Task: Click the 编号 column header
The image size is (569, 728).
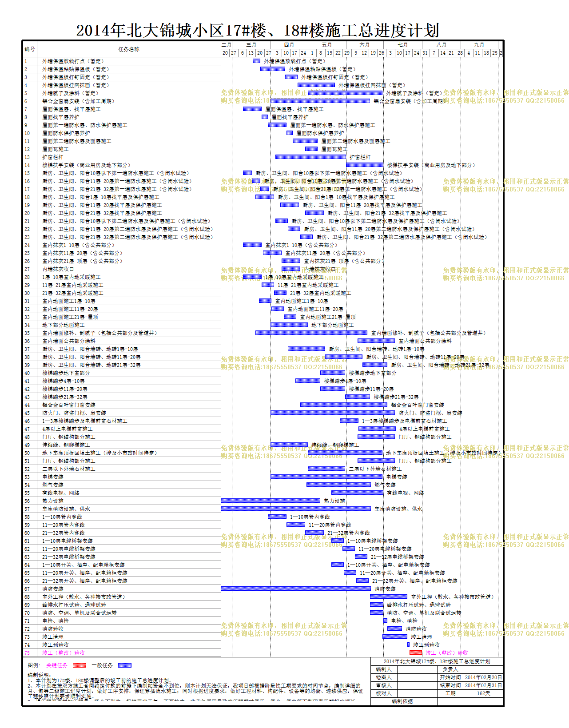Action: (x=30, y=49)
